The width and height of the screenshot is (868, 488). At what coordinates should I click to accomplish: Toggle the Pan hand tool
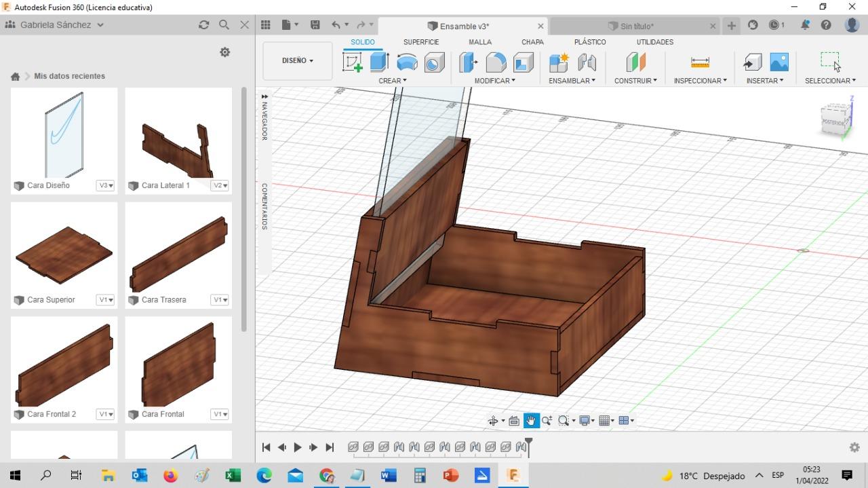click(530, 421)
